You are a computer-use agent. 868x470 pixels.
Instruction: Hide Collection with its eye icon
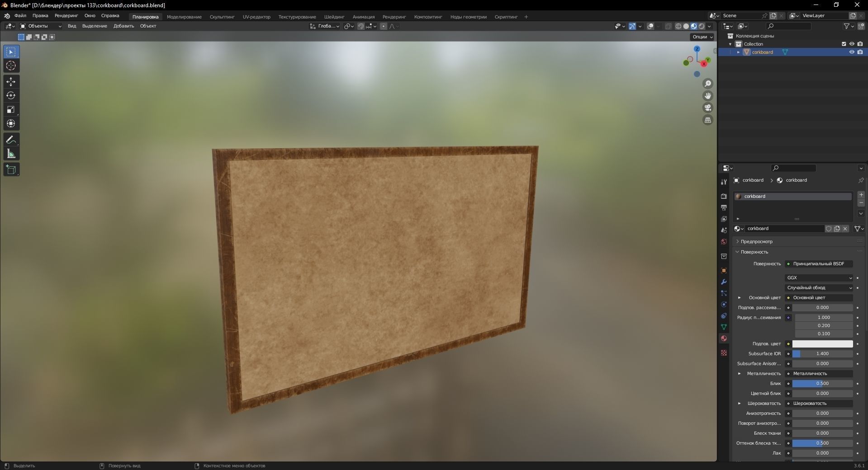coord(852,44)
